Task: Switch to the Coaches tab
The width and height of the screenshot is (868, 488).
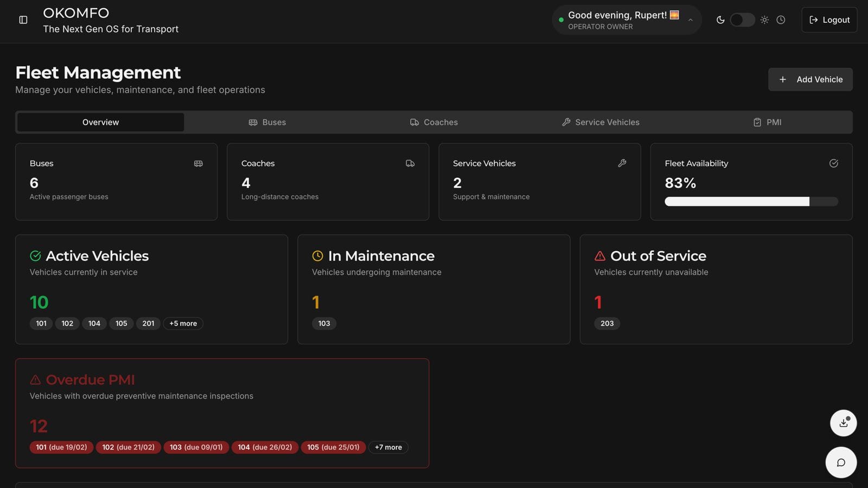Action: tap(434, 122)
